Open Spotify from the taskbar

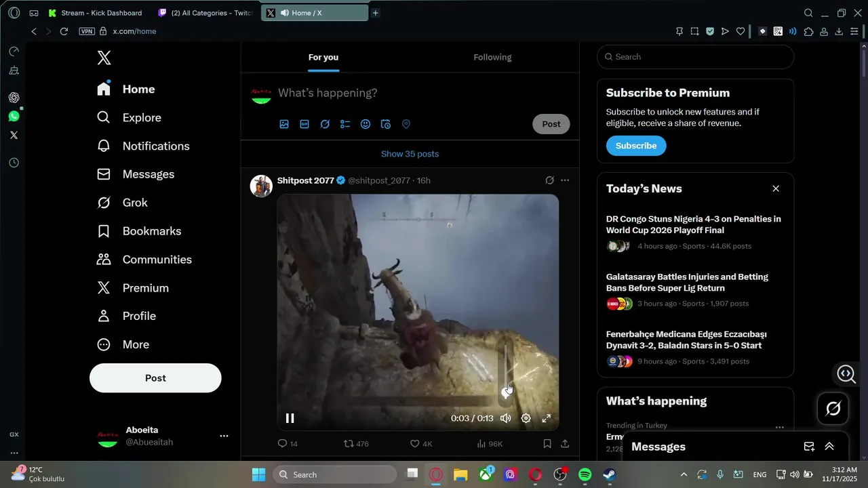tap(585, 474)
